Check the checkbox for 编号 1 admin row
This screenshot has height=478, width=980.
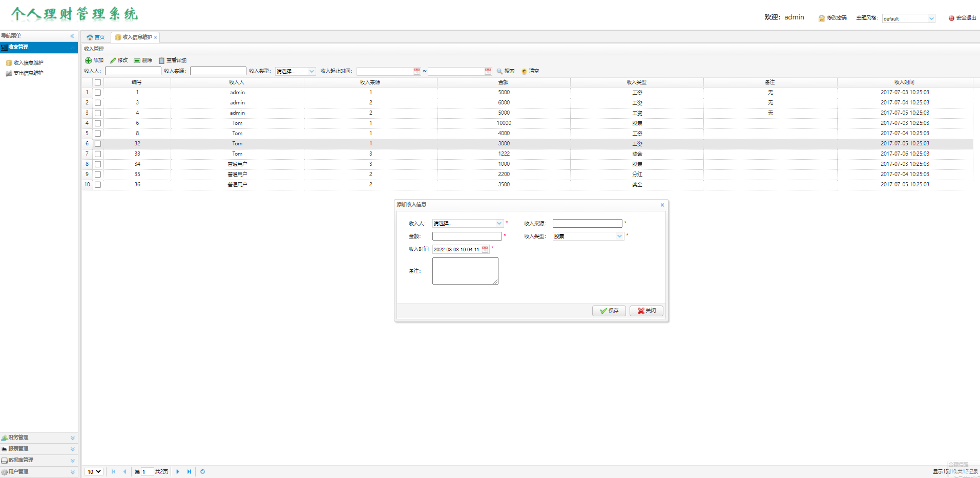pyautogui.click(x=98, y=93)
